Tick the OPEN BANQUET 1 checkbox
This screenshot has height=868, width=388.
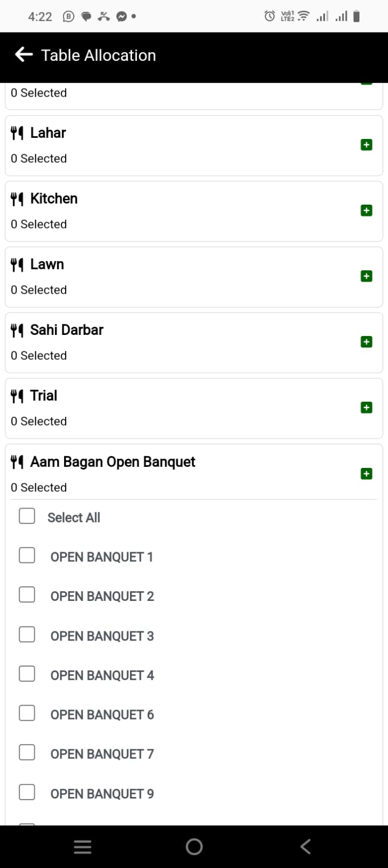[x=27, y=555]
